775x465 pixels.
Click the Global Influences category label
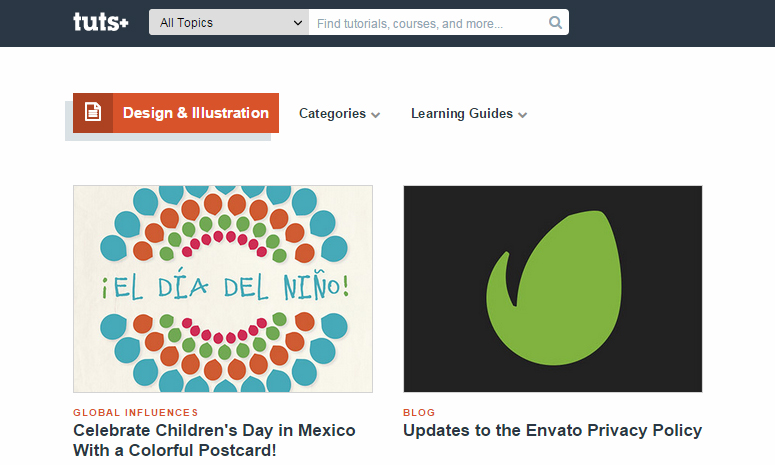pyautogui.click(x=136, y=413)
